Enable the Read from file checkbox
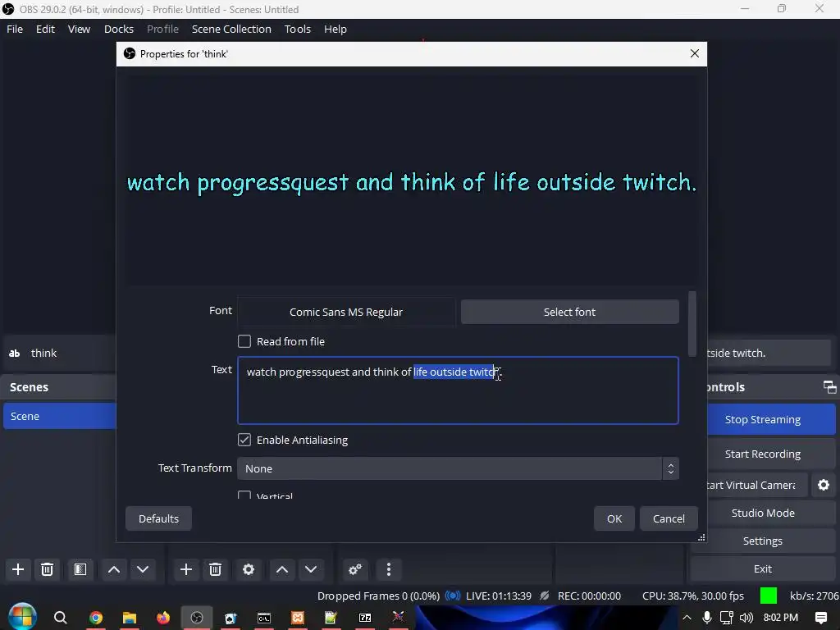Image resolution: width=840 pixels, height=630 pixels. point(244,341)
